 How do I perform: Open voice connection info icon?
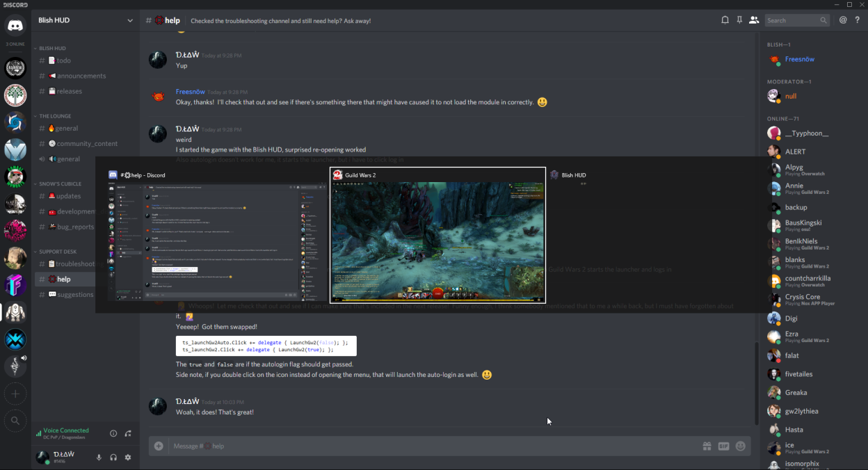pos(113,434)
